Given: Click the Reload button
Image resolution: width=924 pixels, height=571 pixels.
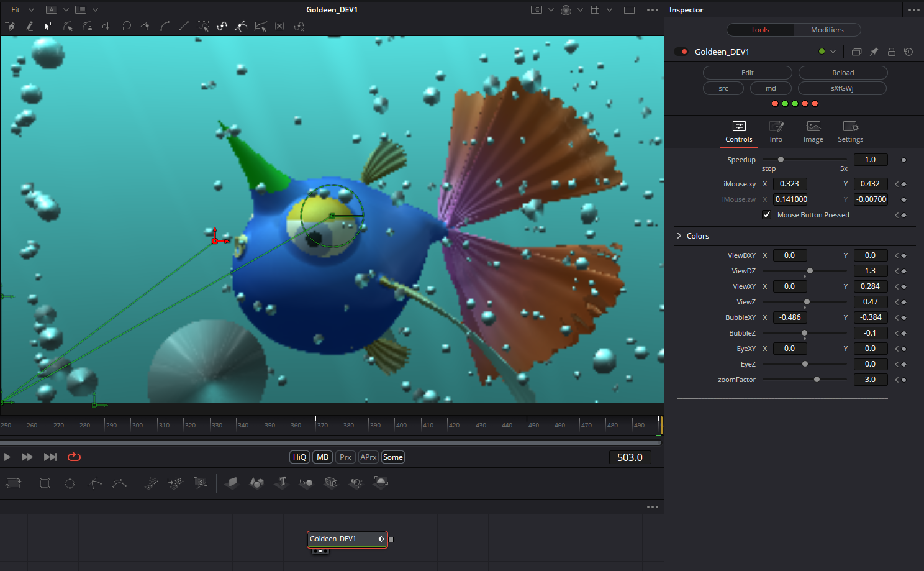Looking at the screenshot, I should tap(843, 73).
